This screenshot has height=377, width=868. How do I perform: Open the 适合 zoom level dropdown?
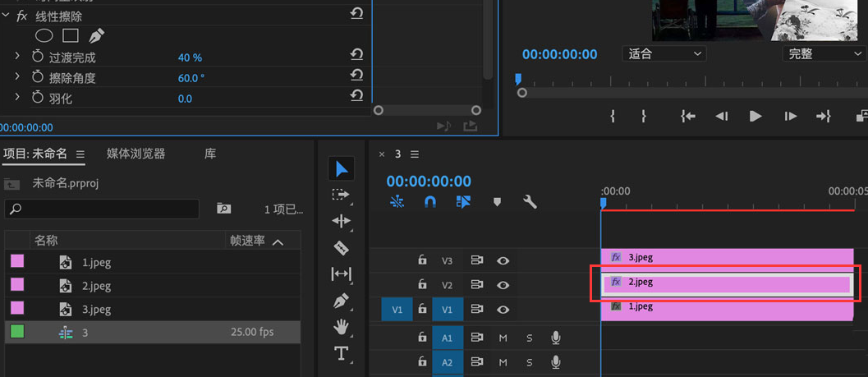664,54
